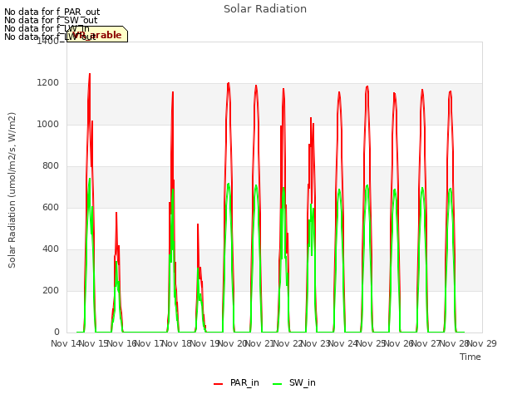Click the 1000 y-axis tick label

(x=48, y=124)
